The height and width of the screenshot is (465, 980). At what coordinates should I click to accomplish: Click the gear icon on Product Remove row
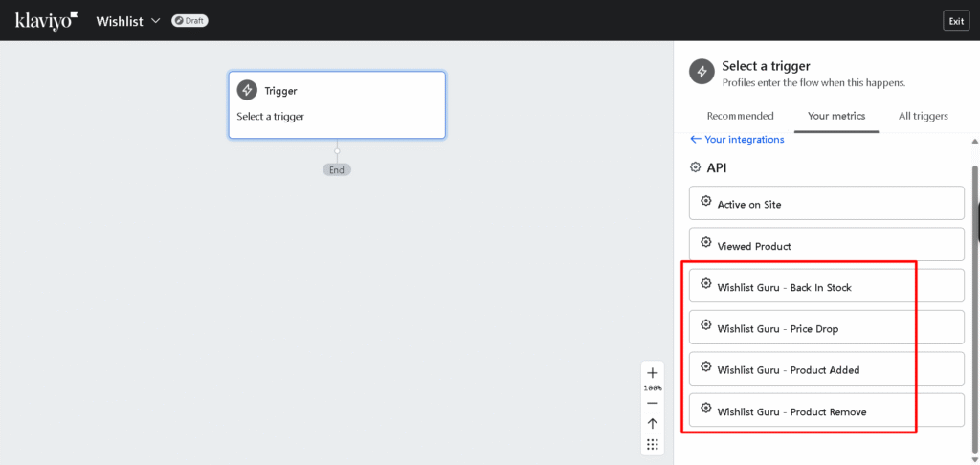coord(706,409)
